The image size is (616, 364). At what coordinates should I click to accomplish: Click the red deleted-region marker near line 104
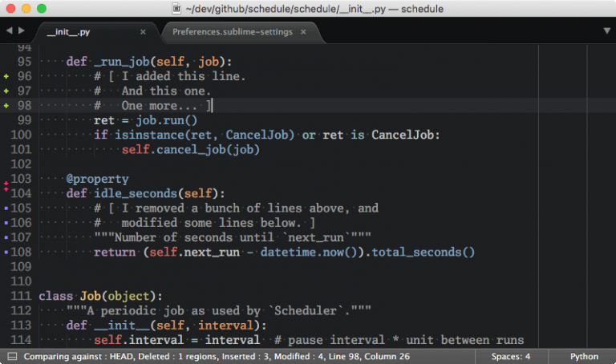(6, 186)
